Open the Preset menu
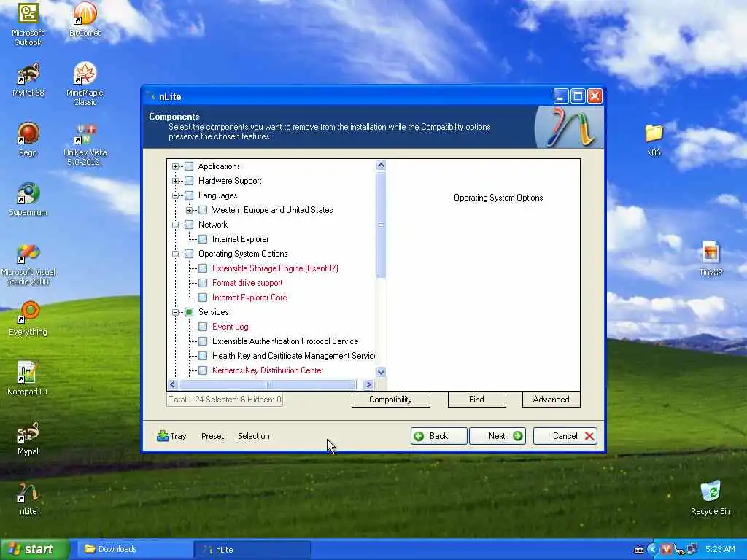 212,436
